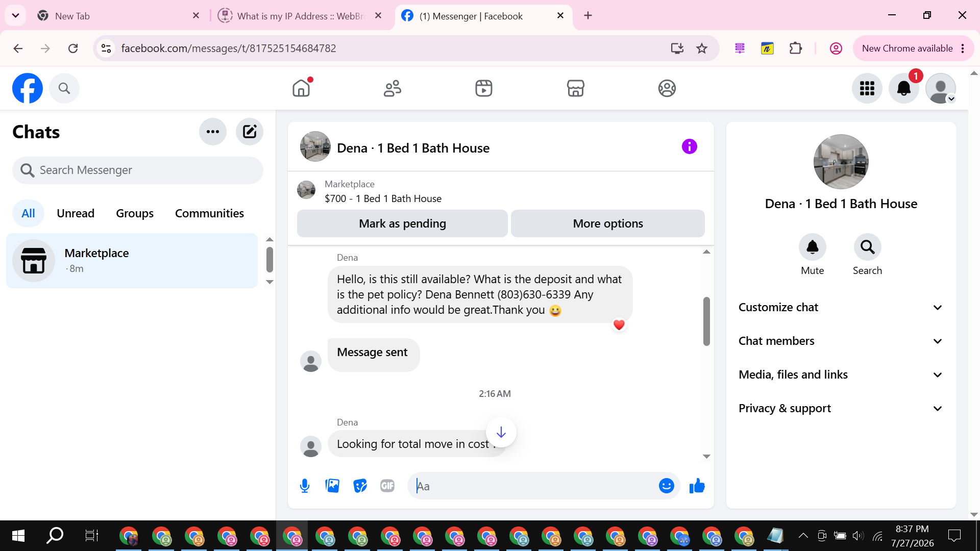Open the tab search dropdown arrow

(15, 15)
